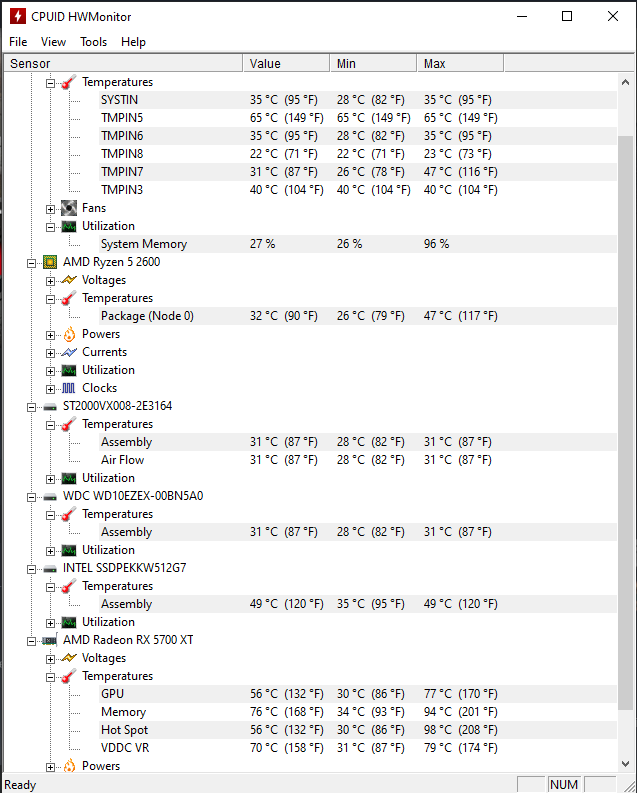Click the Currents waveform icon
637x793 pixels.
pos(69,352)
